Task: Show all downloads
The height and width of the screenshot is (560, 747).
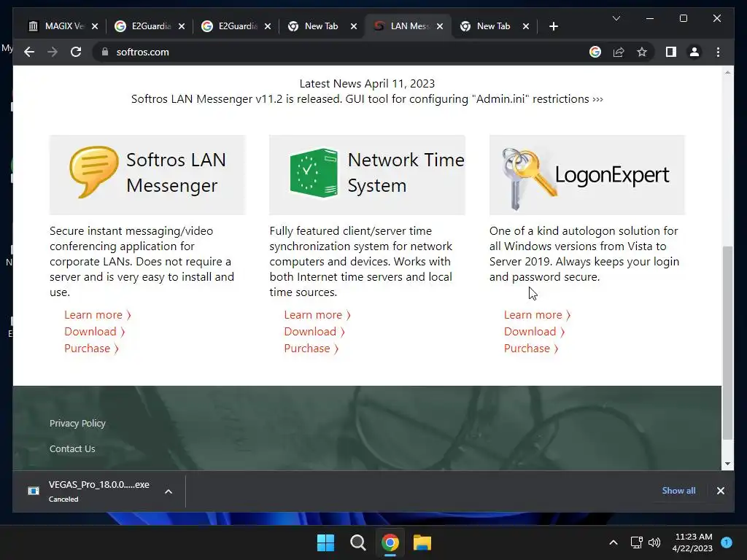Action: tap(679, 491)
